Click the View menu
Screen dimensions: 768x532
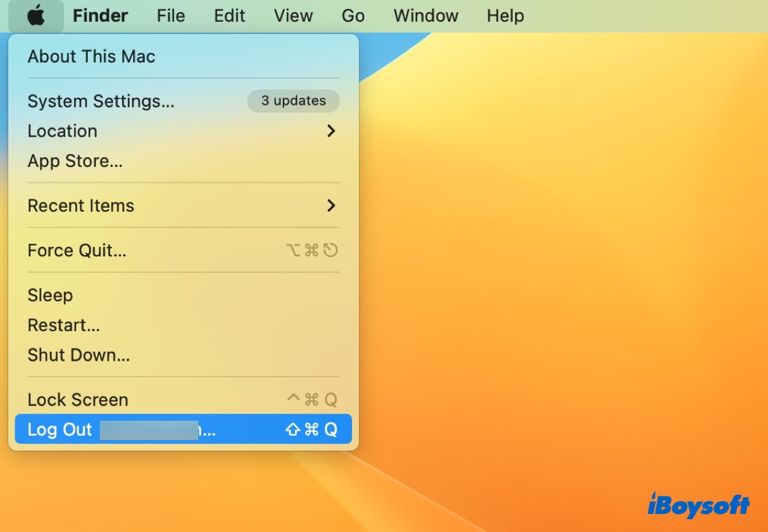coord(293,16)
